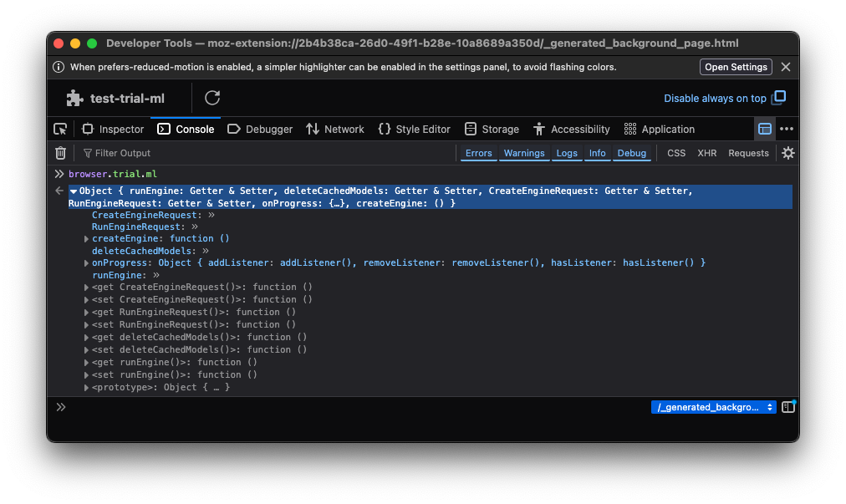Image resolution: width=846 pixels, height=504 pixels.
Task: Expand the createEngine function entry
Action: click(x=86, y=238)
